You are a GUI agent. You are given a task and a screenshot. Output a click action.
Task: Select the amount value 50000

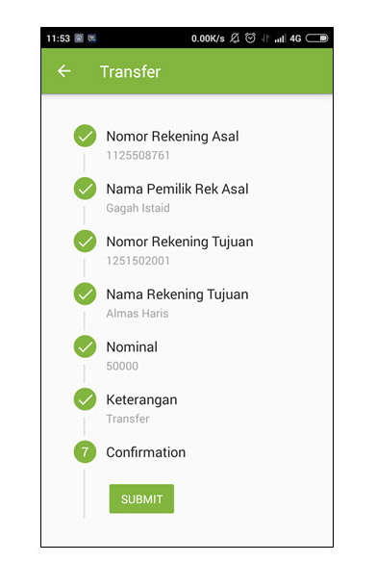click(x=122, y=366)
